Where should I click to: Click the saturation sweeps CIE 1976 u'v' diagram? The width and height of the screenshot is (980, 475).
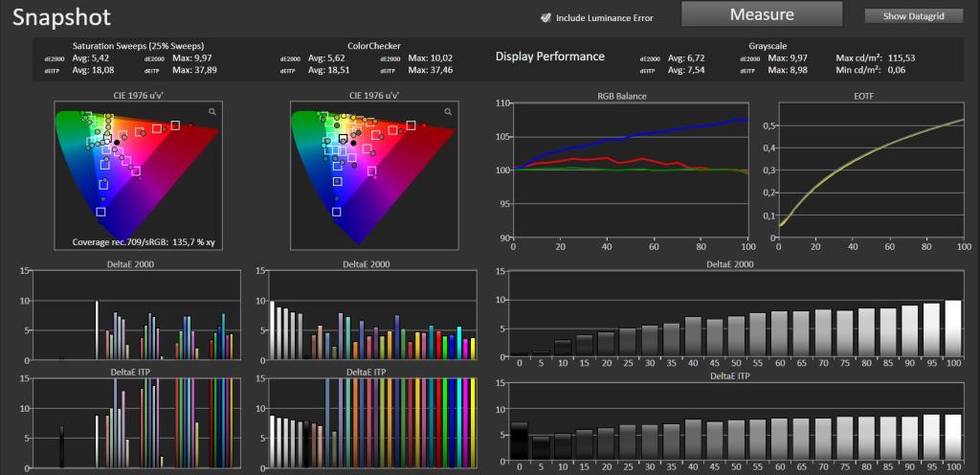point(137,175)
